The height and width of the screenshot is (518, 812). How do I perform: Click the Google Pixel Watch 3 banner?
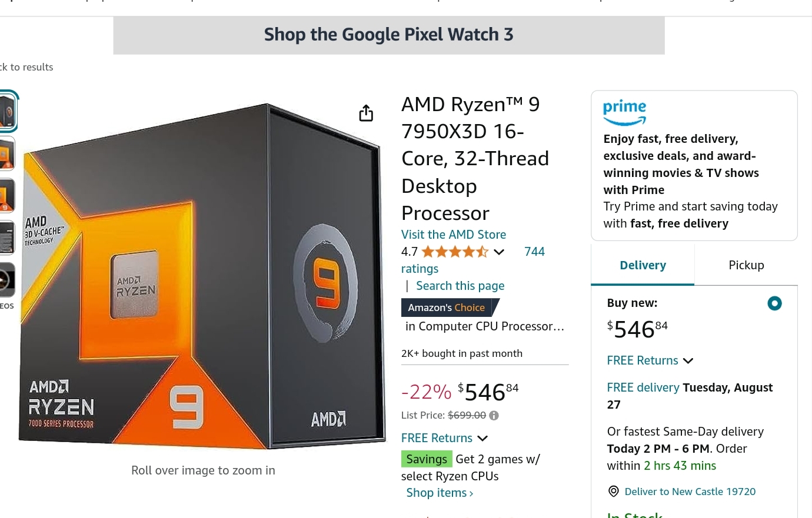388,35
